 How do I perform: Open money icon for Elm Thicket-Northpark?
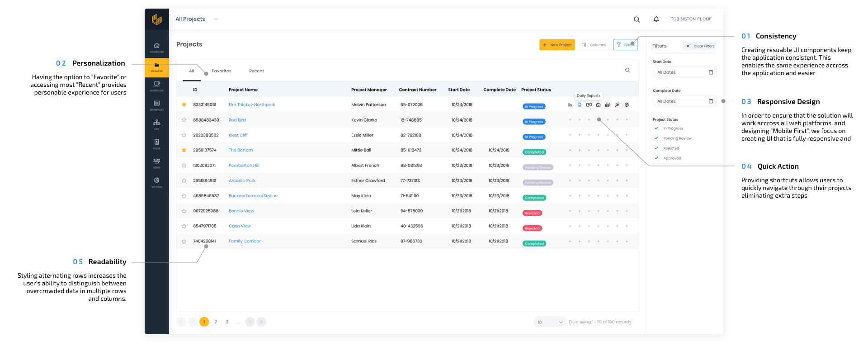(589, 105)
